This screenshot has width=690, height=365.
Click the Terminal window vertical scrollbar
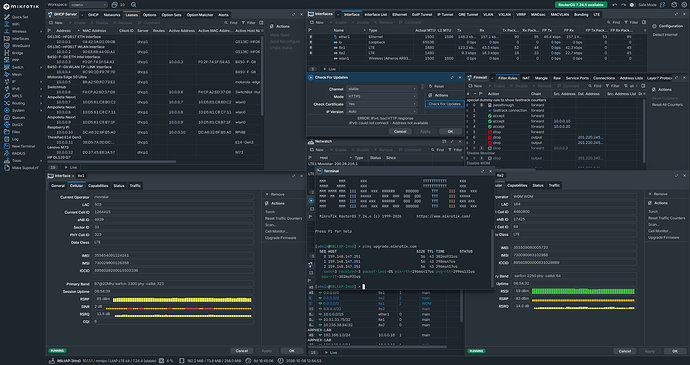(x=492, y=257)
